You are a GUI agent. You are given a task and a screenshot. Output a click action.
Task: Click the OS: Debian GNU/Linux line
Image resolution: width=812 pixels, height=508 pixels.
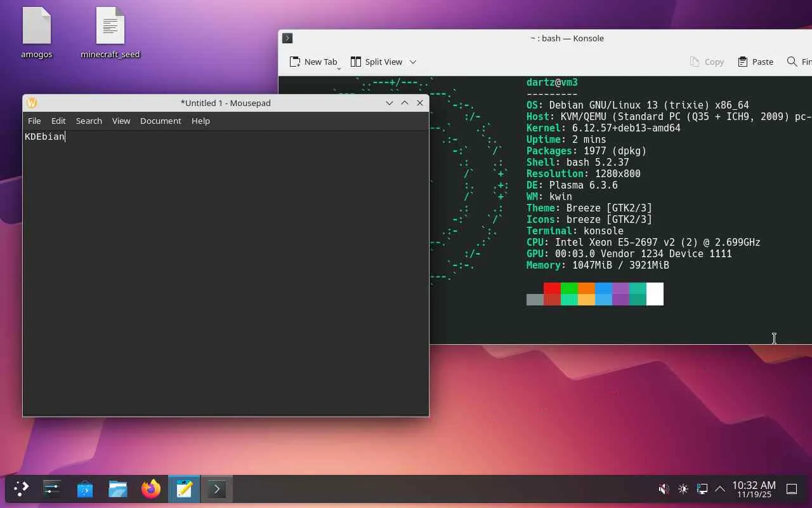coord(638,105)
